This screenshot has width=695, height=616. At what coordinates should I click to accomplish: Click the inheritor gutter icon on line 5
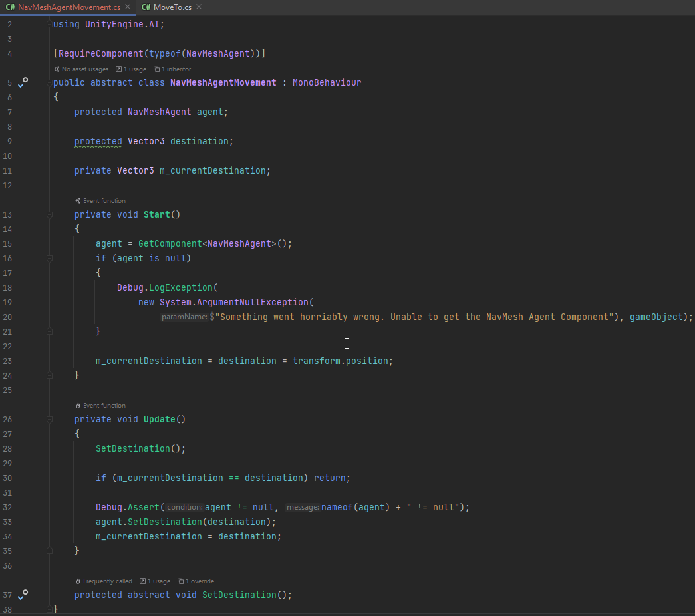pyautogui.click(x=23, y=82)
